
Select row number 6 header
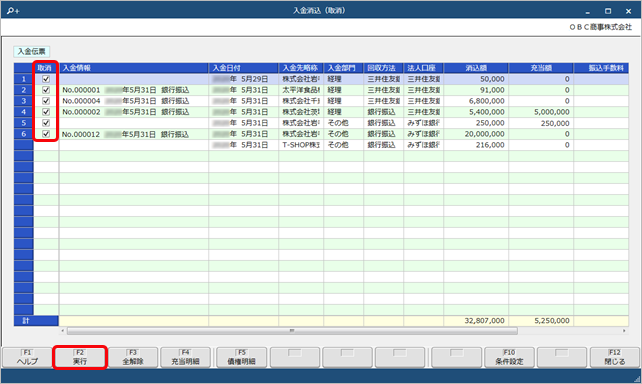point(24,134)
